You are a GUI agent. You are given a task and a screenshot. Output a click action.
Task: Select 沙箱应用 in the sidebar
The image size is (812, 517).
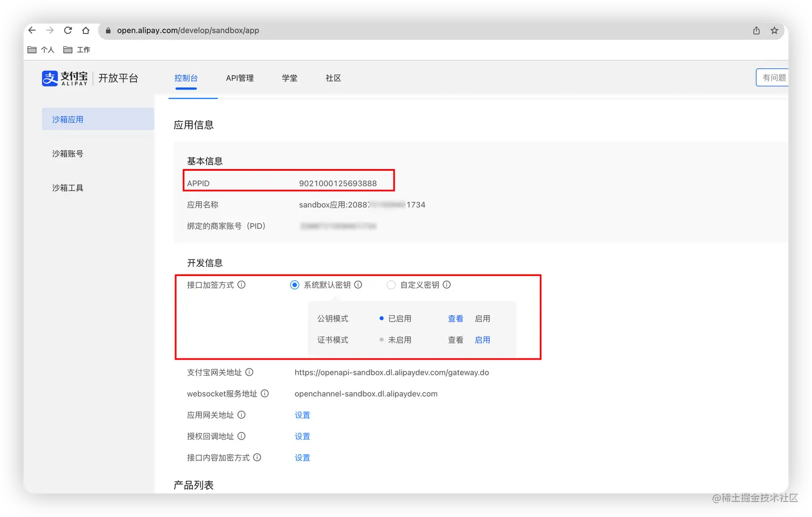[x=98, y=119]
